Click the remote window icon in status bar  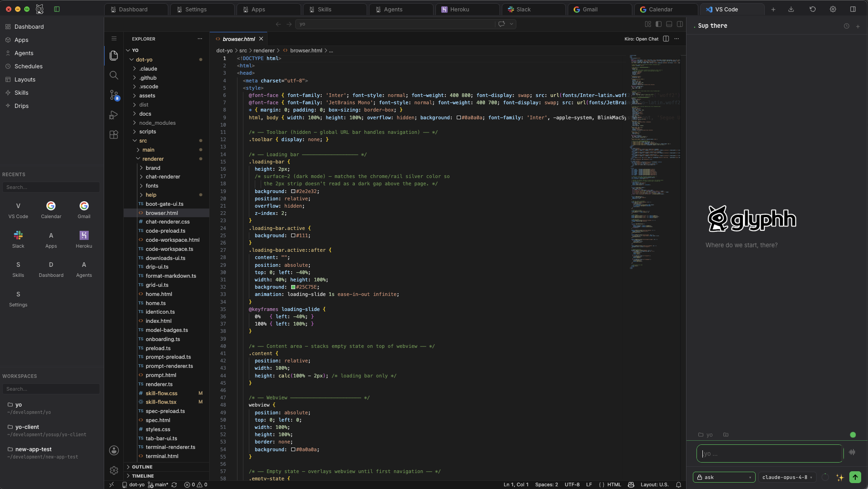112,484
